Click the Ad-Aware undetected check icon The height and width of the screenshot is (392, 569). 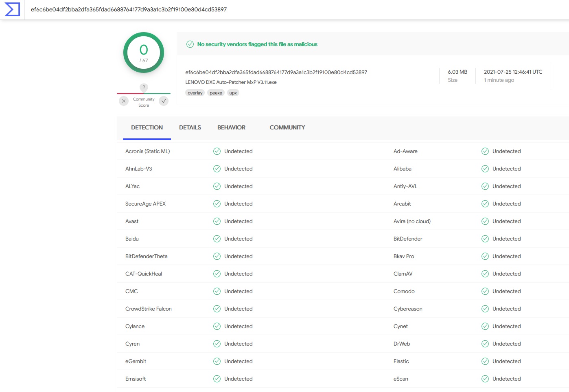coord(485,151)
